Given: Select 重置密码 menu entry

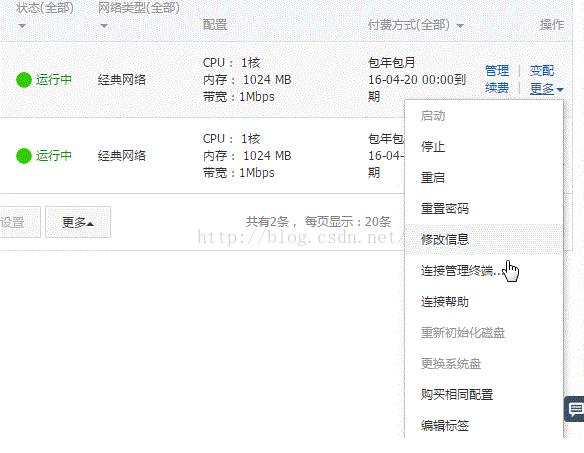Looking at the screenshot, I should pos(484,208).
